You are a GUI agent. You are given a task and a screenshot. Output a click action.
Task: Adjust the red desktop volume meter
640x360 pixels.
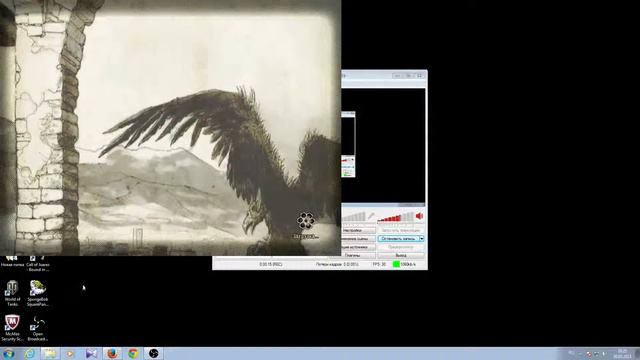coord(395,218)
